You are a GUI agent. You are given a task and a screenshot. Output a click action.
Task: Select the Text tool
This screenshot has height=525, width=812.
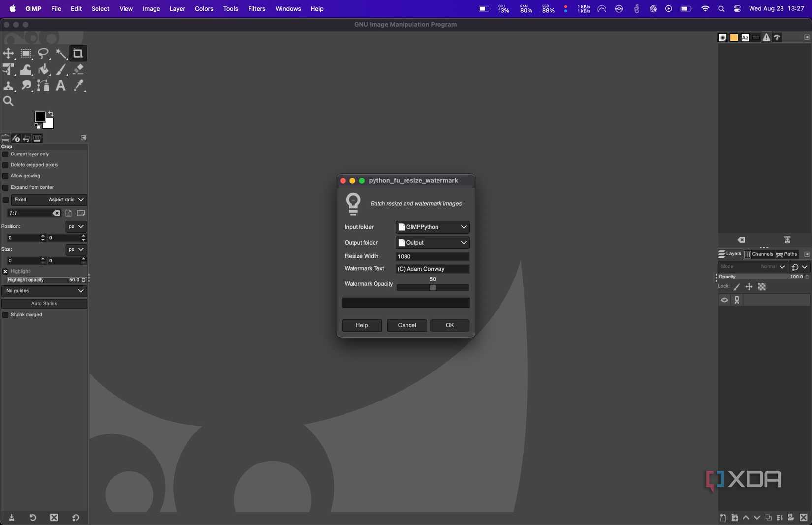click(61, 86)
